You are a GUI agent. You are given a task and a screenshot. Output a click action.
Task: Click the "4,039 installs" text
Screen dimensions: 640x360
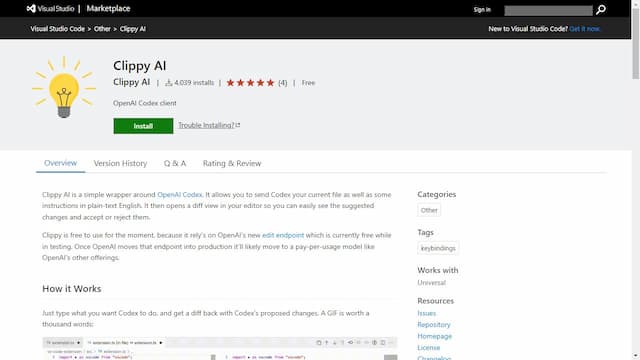pos(194,83)
